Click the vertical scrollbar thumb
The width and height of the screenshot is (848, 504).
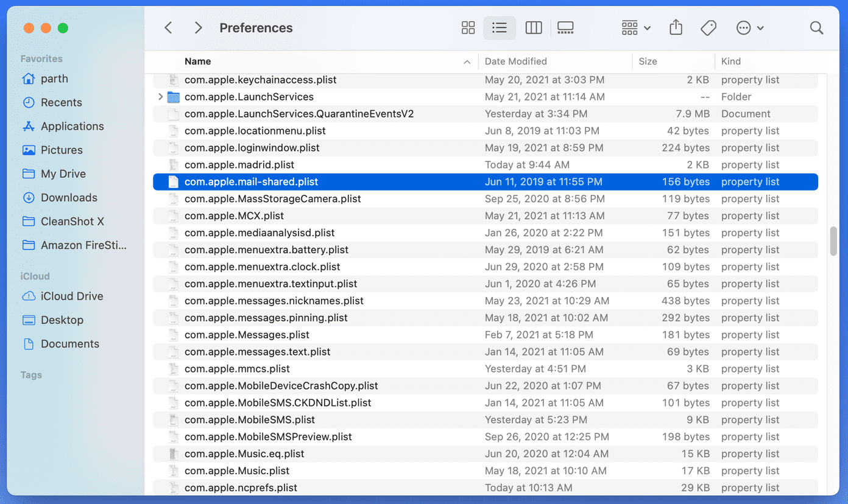[833, 241]
